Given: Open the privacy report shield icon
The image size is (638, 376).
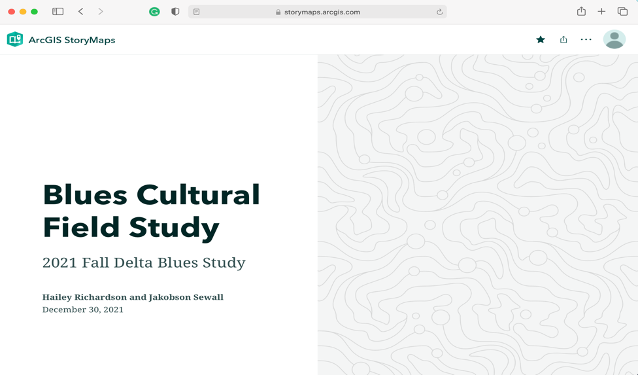Looking at the screenshot, I should pos(175,12).
